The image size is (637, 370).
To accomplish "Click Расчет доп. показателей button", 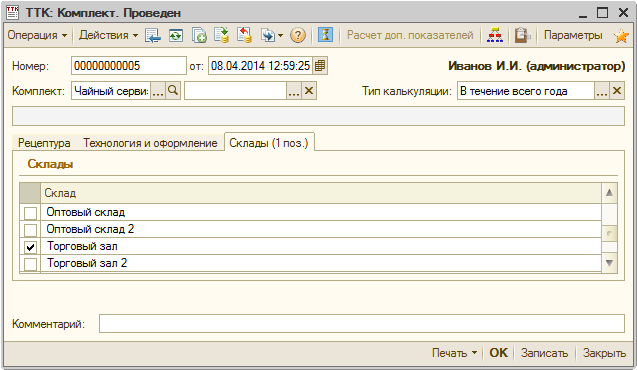I will (410, 35).
